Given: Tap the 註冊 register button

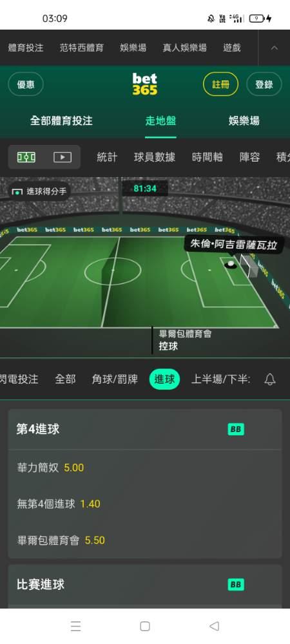Looking at the screenshot, I should [220, 84].
